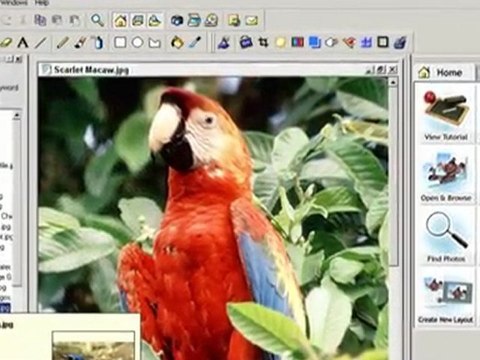This screenshot has height=360, width=480.
Task: Click the copy icon in the top toolbar
Action: click(40, 21)
